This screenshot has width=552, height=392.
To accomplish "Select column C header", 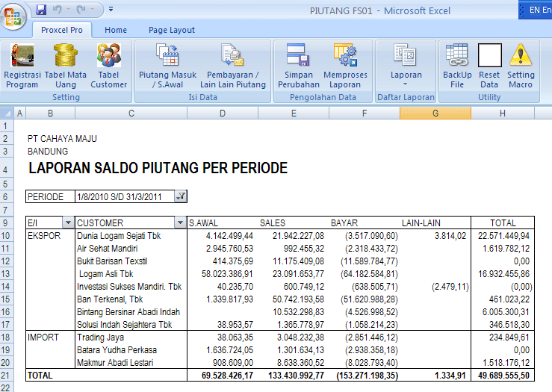I will click(x=131, y=113).
